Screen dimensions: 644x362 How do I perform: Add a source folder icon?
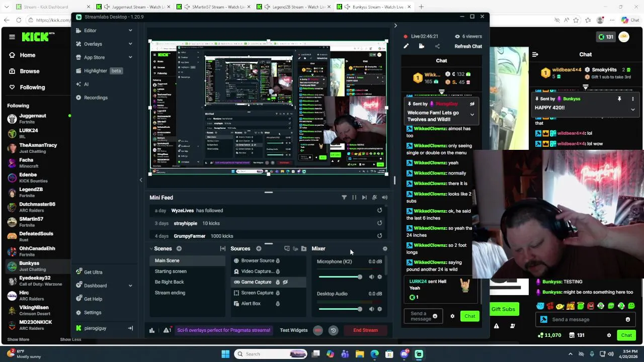pos(303,248)
